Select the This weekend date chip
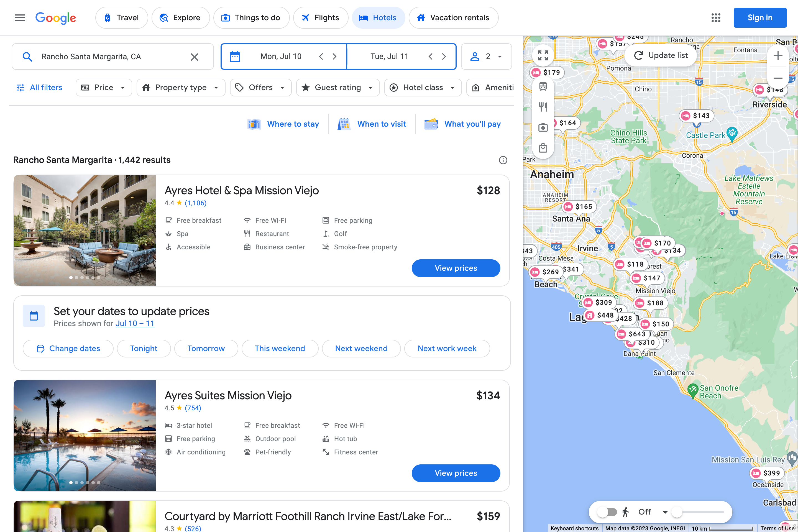798x532 pixels. click(x=280, y=349)
